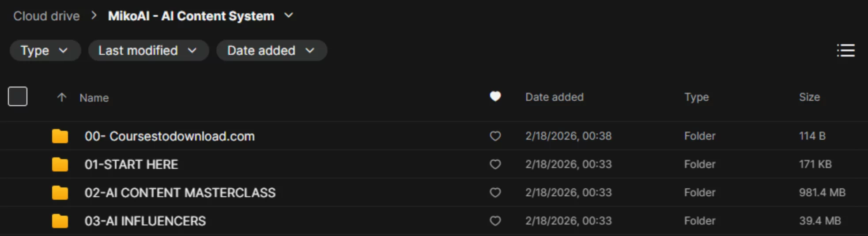Click sort direction arrow beside Name
The width and height of the screenshot is (868, 236).
coord(62,97)
